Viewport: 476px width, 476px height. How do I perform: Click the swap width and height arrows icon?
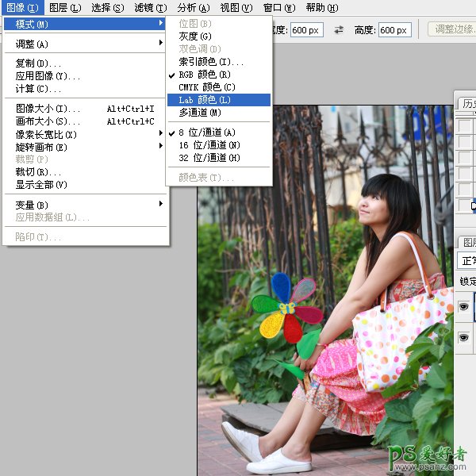(339, 30)
